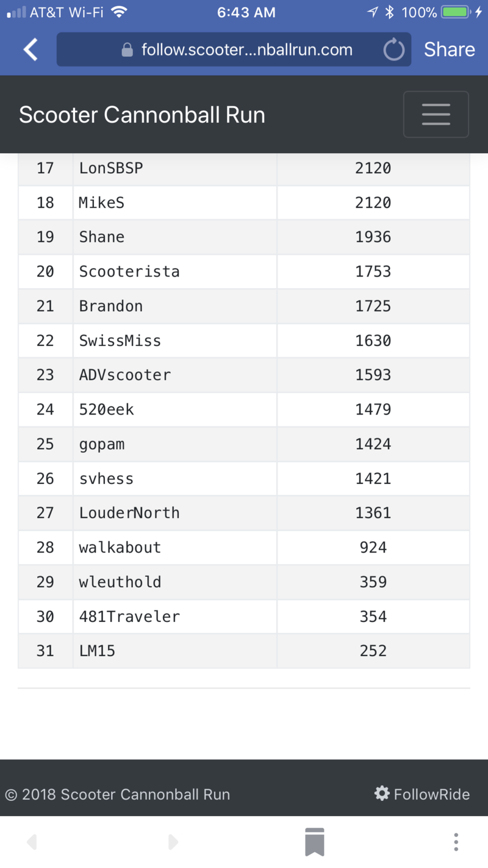Click the FollowRide gear icon
The height and width of the screenshot is (868, 488).
pos(382,794)
